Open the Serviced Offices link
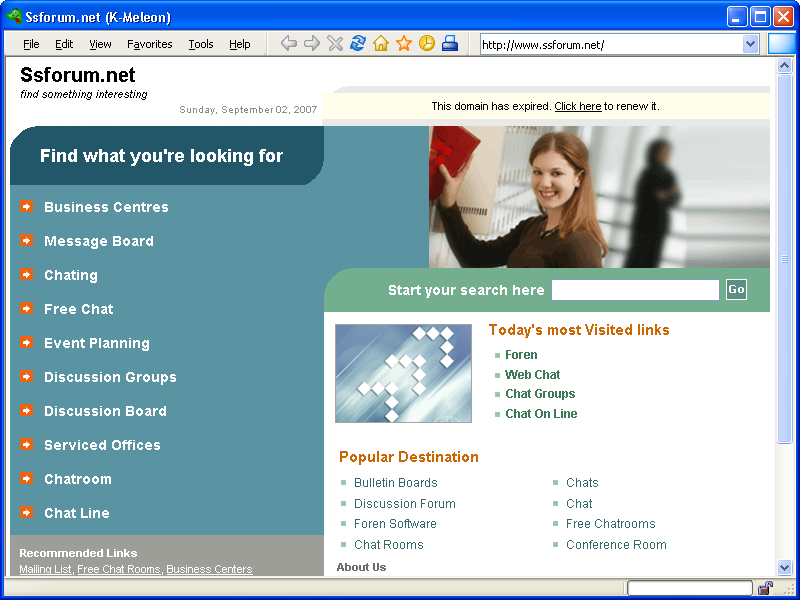The image size is (800, 600). coord(102,445)
